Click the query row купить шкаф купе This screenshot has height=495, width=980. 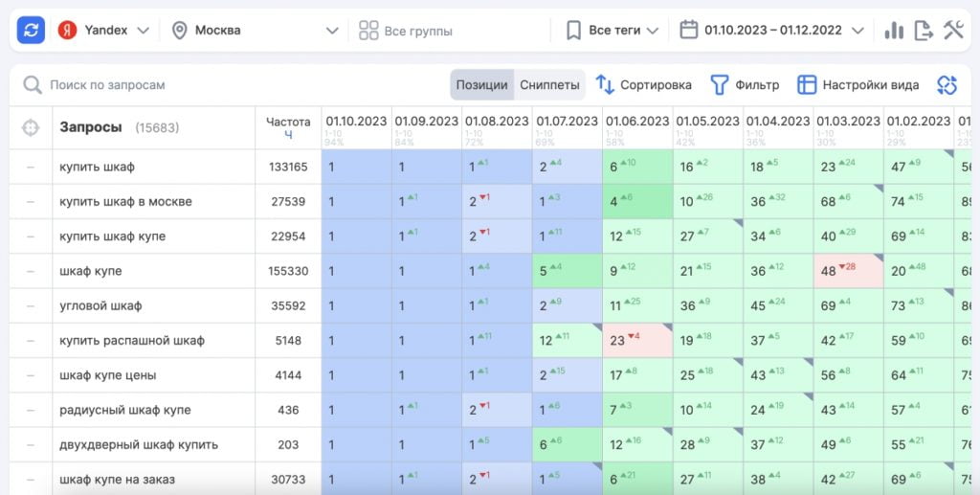click(x=112, y=236)
